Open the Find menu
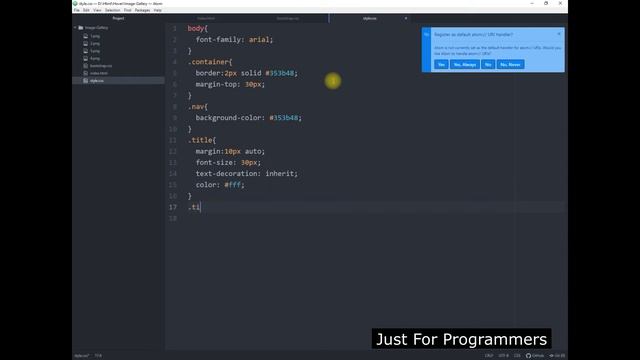The image size is (640, 360). pyautogui.click(x=128, y=10)
